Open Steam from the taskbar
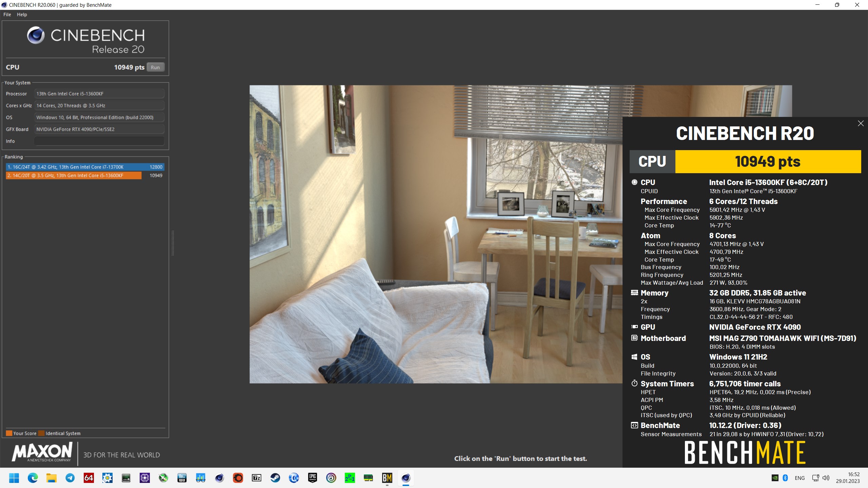 (275, 478)
